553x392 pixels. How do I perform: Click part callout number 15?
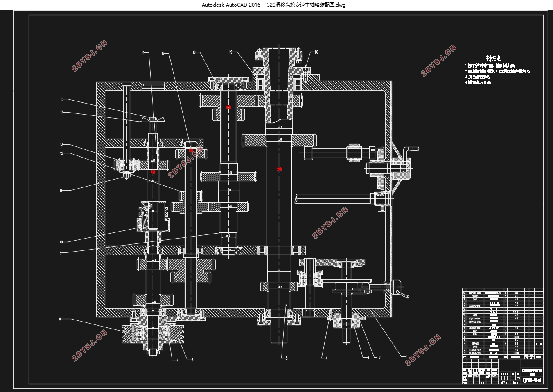click(62, 99)
